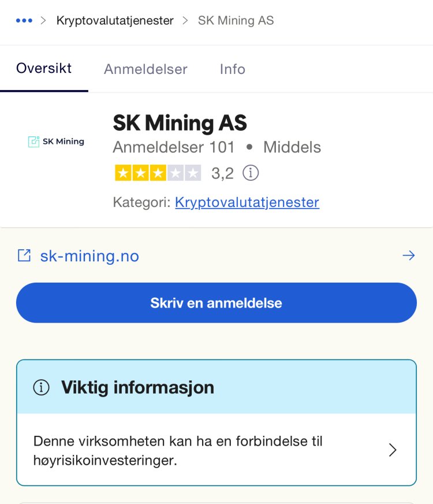Open the Viktig informasjon heading
Viewport: 433px width, 504px height.
tap(137, 387)
